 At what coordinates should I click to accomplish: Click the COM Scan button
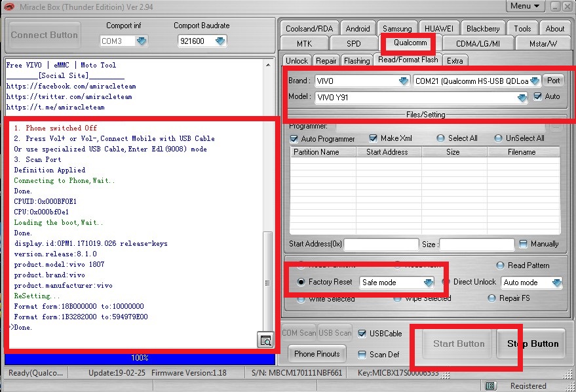pyautogui.click(x=299, y=333)
